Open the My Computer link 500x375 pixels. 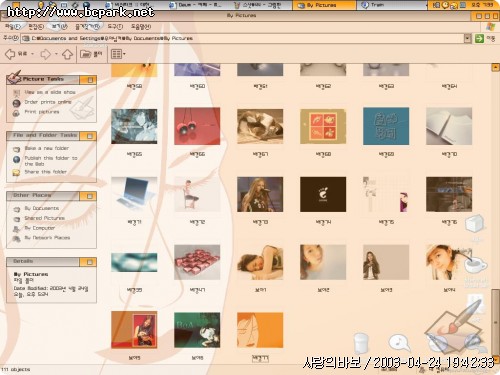coord(40,228)
